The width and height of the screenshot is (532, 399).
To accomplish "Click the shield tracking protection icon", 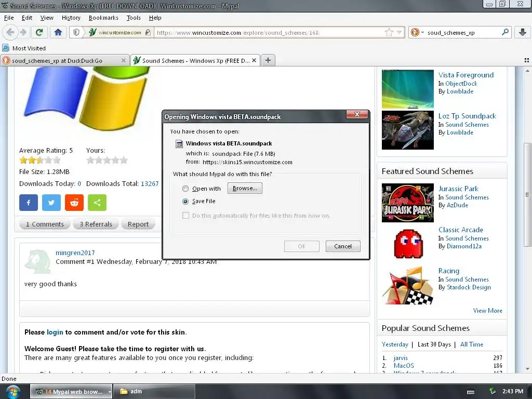I will [76, 32].
